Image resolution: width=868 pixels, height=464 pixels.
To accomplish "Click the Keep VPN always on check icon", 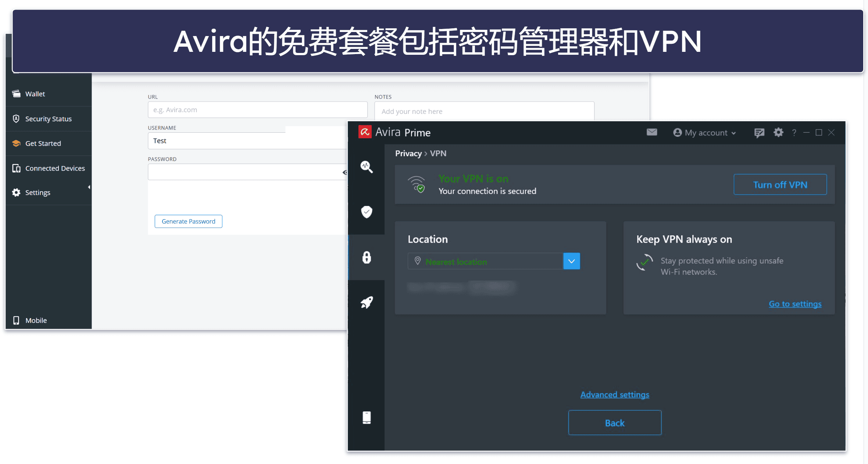I will point(644,263).
